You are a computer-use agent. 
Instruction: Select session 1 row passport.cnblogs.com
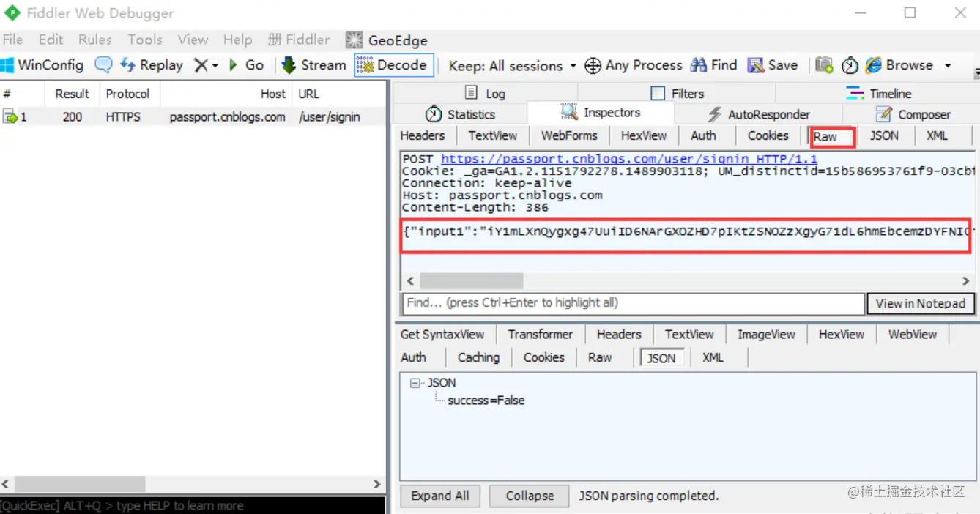193,116
